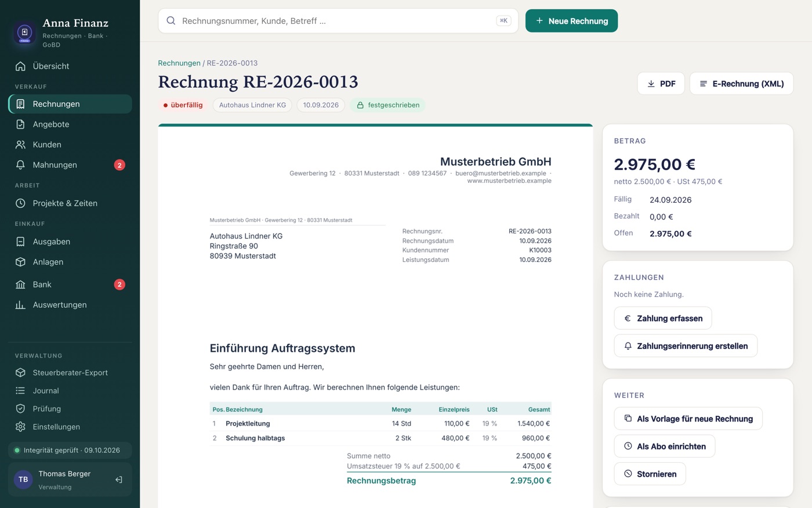Viewport: 812px width, 508px height.
Task: Click the clock icon beside Projekte & Zeiten
Action: [20, 203]
